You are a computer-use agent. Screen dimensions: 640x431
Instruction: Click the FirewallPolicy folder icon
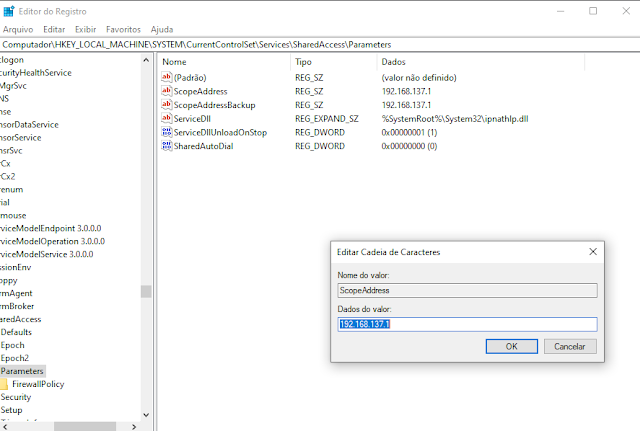pyautogui.click(x=4, y=384)
